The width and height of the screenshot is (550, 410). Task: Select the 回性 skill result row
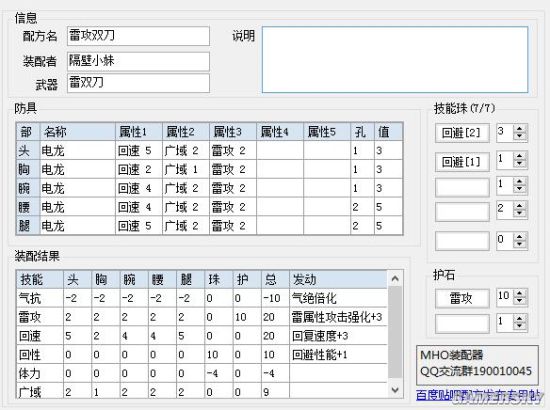[202, 355]
